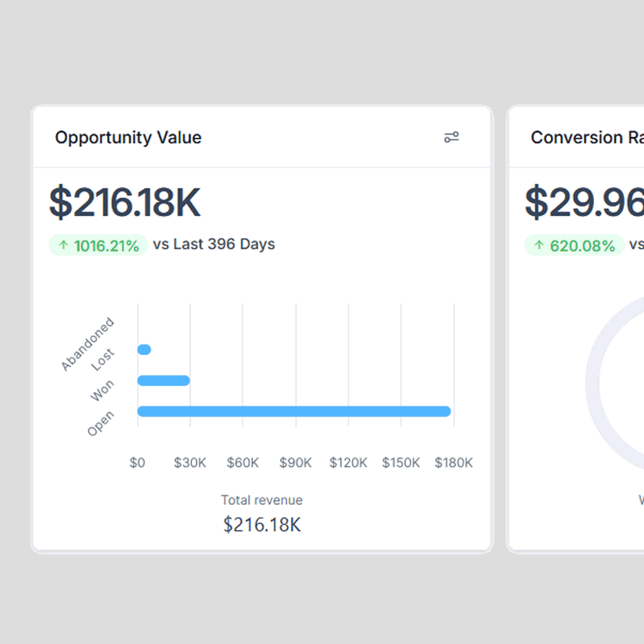Click the Open axis label
This screenshot has height=644, width=644.
[100, 423]
